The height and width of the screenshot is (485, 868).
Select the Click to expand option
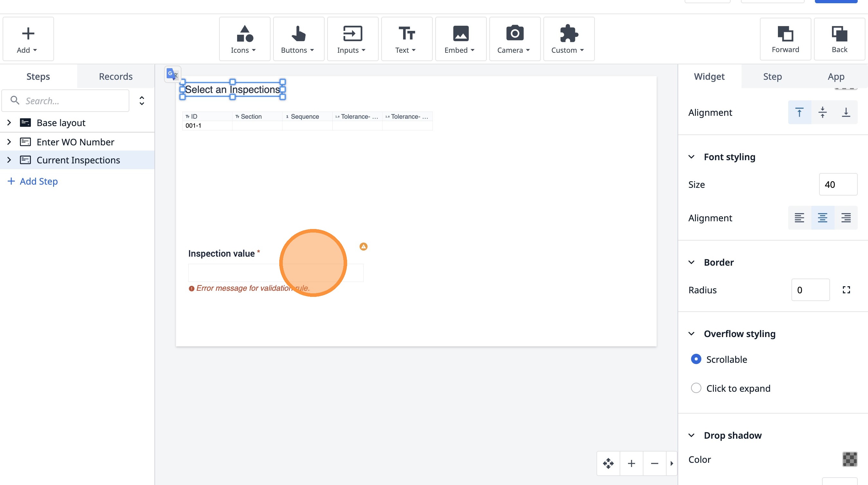pyautogui.click(x=696, y=388)
